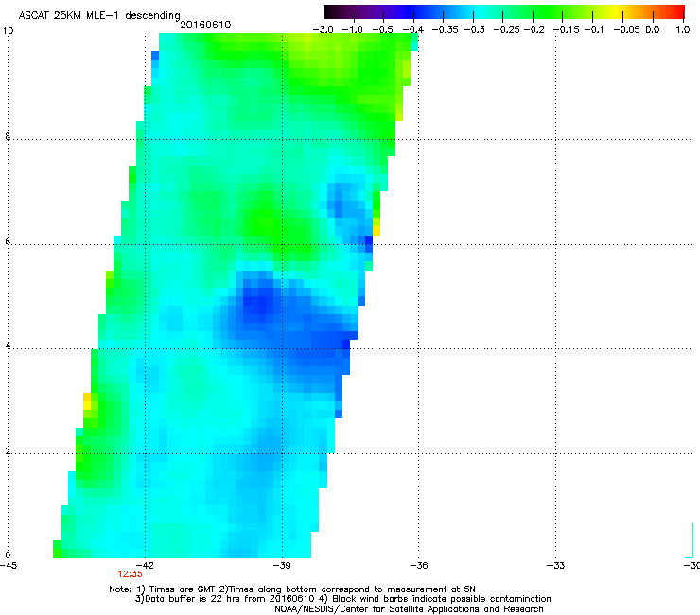Click the color bar label -0.05
The image size is (700, 615).
click(627, 30)
